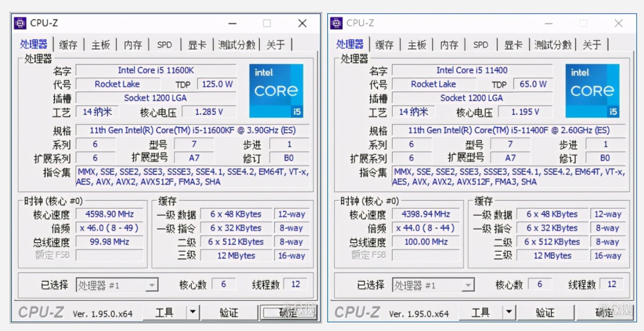Click multiplier x 44.0 ( 8 - 44 )

pyautogui.click(x=426, y=228)
